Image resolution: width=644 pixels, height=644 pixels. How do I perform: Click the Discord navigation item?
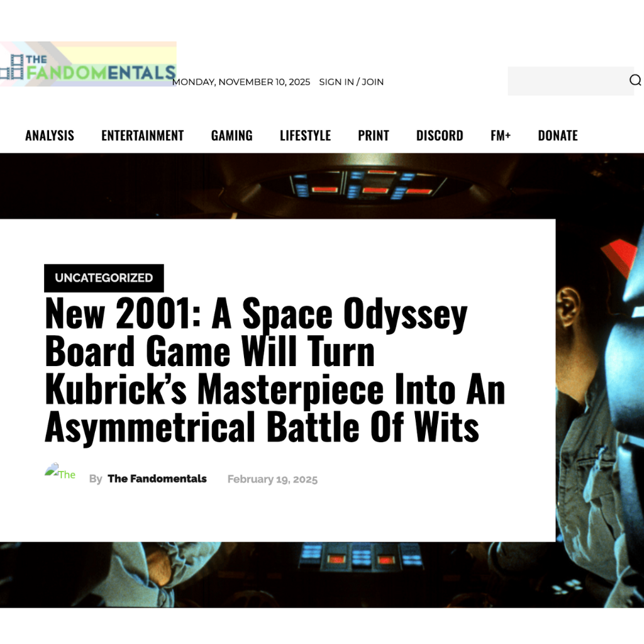click(440, 135)
